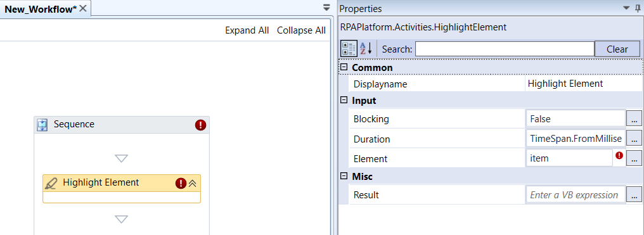Select the Sequence activity icon

point(42,125)
